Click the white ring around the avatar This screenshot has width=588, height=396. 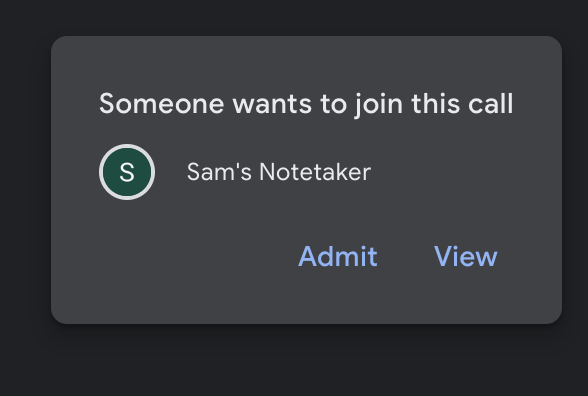pyautogui.click(x=127, y=146)
